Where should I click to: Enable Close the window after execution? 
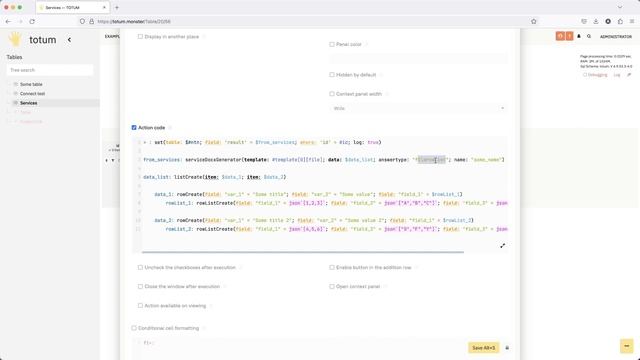(x=140, y=287)
